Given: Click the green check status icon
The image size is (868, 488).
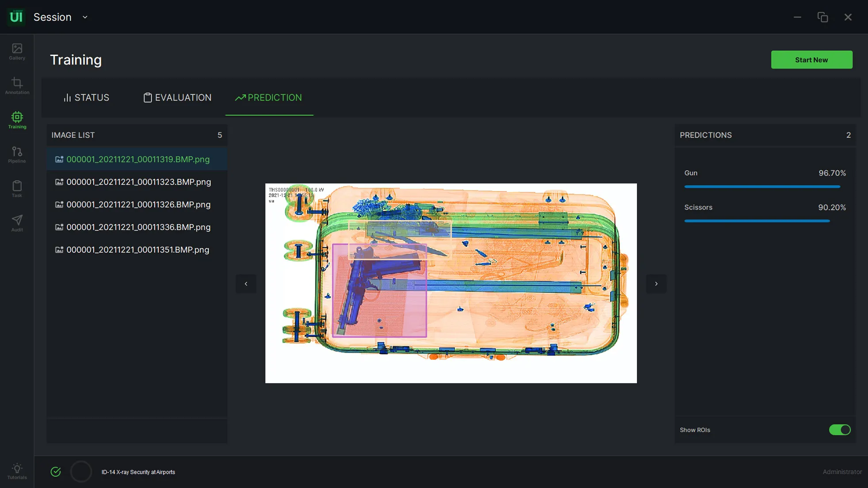Looking at the screenshot, I should (56, 472).
